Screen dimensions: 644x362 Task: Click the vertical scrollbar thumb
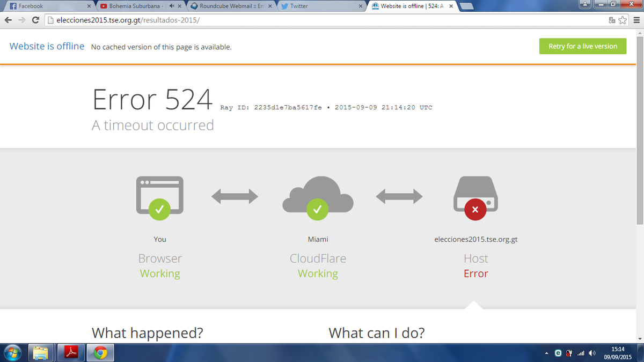click(639, 130)
